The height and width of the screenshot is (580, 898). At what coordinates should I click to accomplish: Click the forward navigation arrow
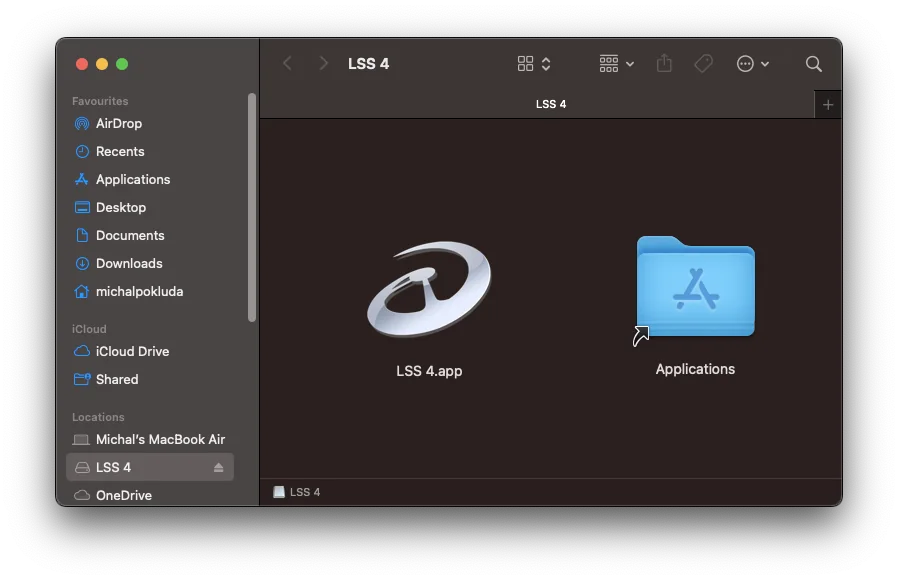tap(324, 64)
